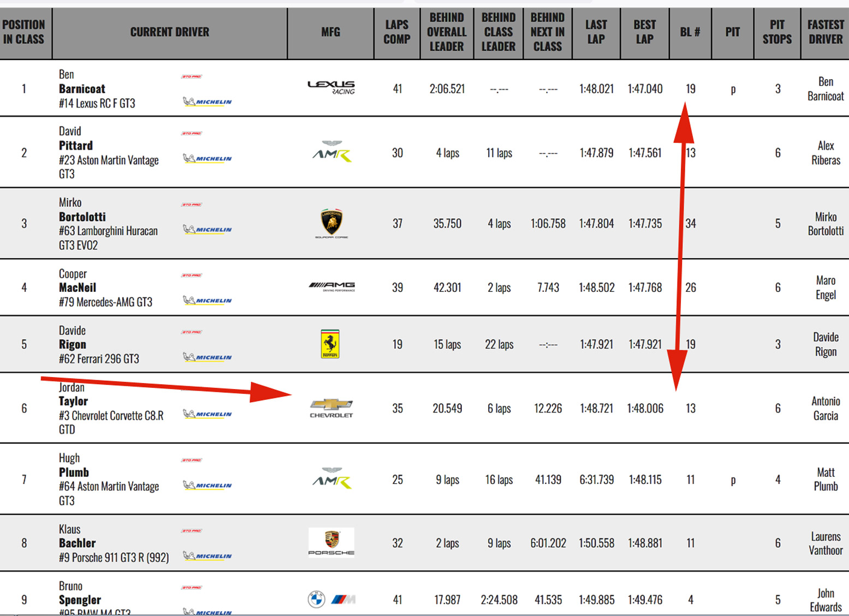The height and width of the screenshot is (616, 849).
Task: Click the Position In Class column header
Action: point(23,32)
